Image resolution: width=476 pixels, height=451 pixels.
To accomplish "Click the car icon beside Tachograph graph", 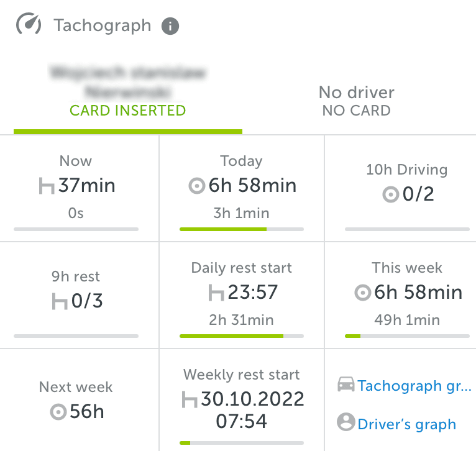I will click(x=346, y=385).
